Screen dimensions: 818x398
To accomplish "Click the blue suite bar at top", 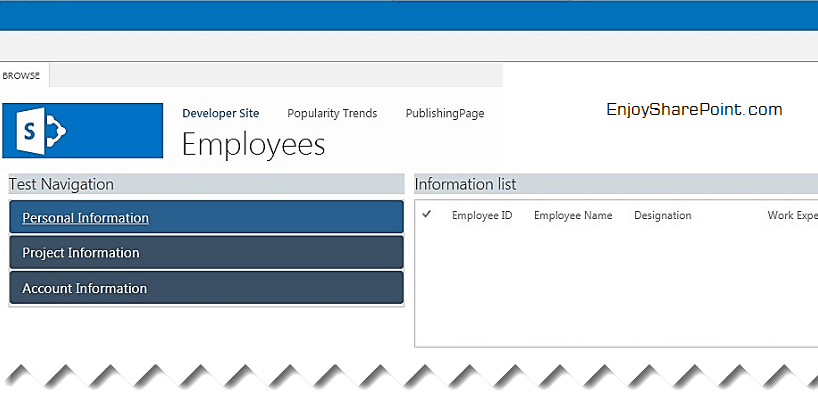I will [x=409, y=16].
